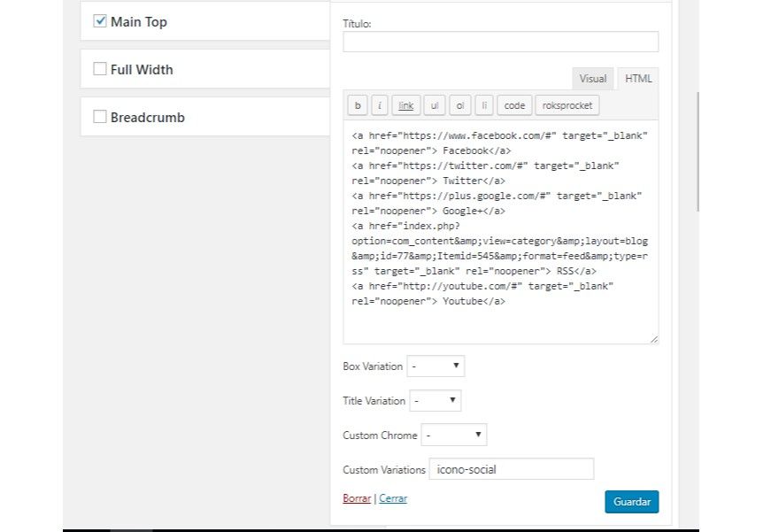Open the Box Variation dropdown

pos(435,366)
